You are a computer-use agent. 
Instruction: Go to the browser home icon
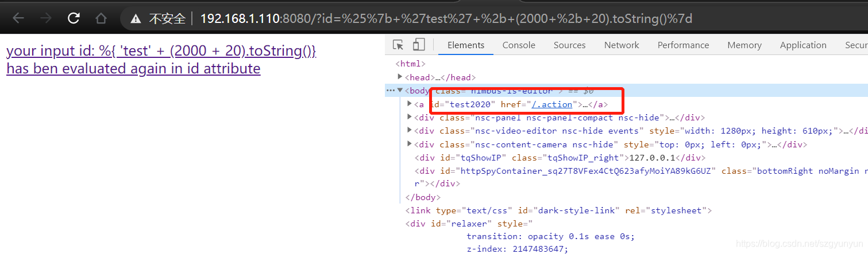pyautogui.click(x=101, y=18)
